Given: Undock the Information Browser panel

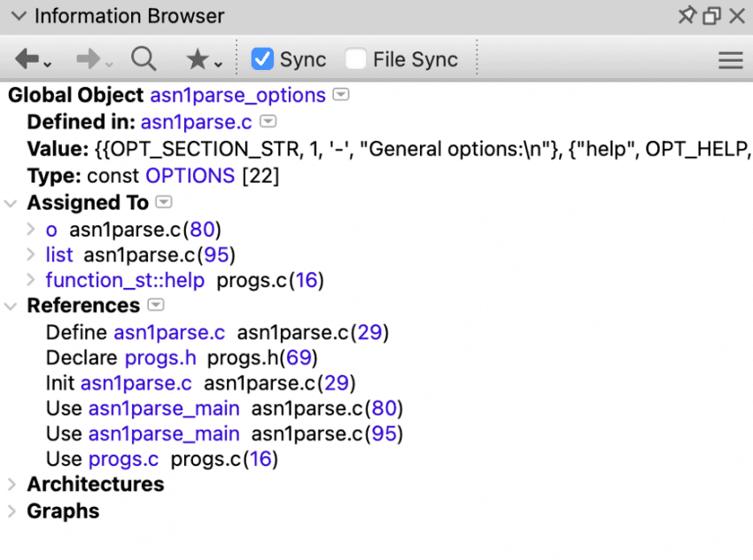Looking at the screenshot, I should 711,16.
